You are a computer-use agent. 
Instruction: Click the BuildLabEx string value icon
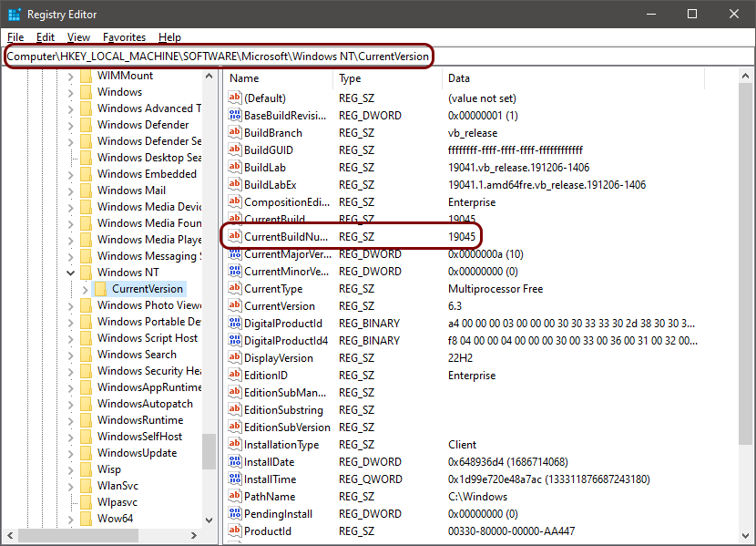[235, 184]
